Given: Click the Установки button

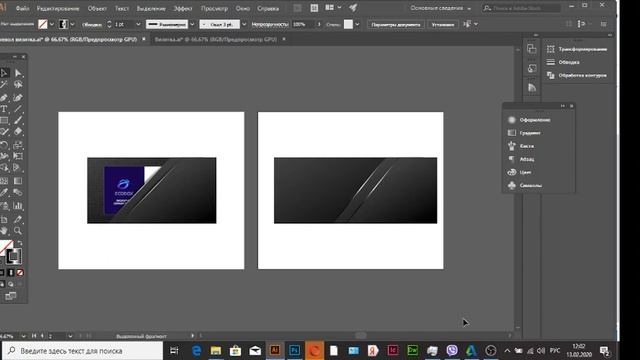Looking at the screenshot, I should click(442, 24).
